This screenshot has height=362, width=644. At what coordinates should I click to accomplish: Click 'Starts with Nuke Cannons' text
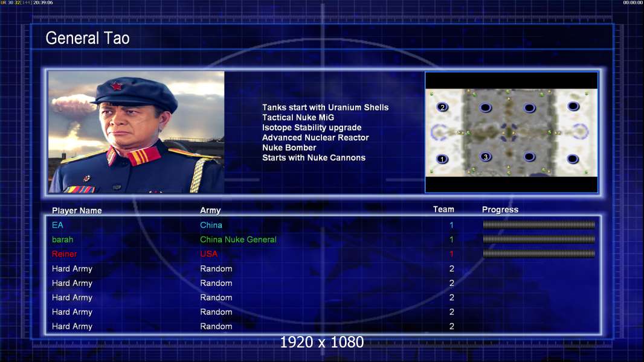coord(314,157)
